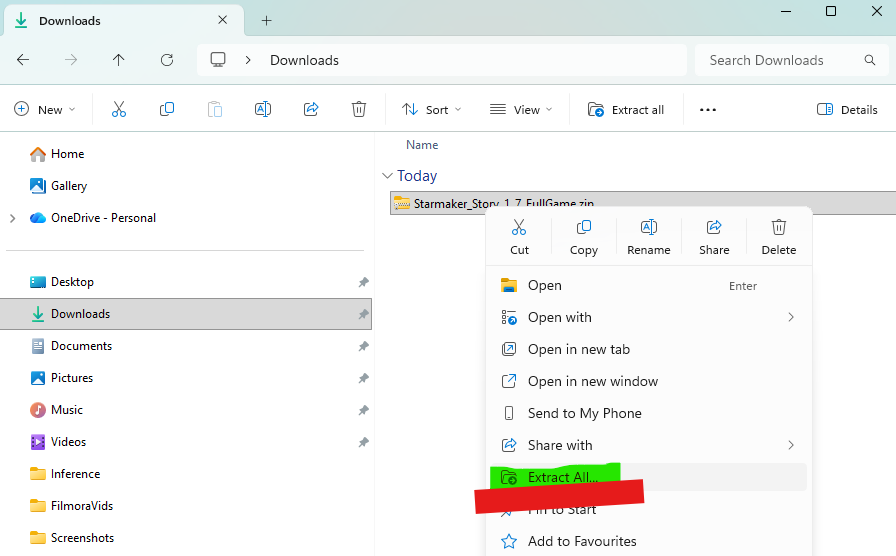Select Delete in the context menu
The image size is (896, 556).
pyautogui.click(x=778, y=237)
